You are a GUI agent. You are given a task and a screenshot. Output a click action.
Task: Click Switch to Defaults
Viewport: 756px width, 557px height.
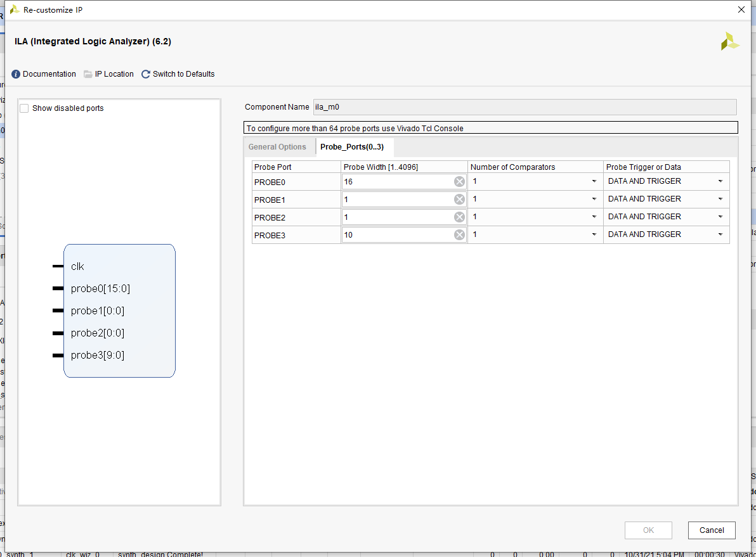(x=184, y=74)
